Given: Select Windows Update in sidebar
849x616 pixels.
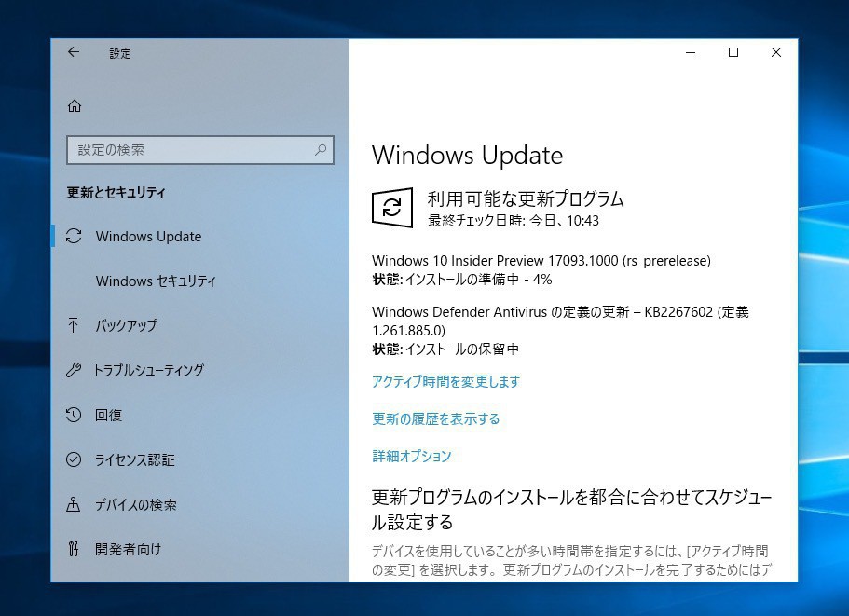Looking at the screenshot, I should [148, 237].
